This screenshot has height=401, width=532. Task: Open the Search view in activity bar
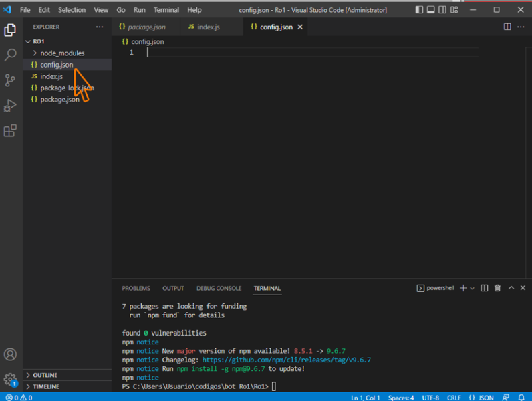click(10, 55)
